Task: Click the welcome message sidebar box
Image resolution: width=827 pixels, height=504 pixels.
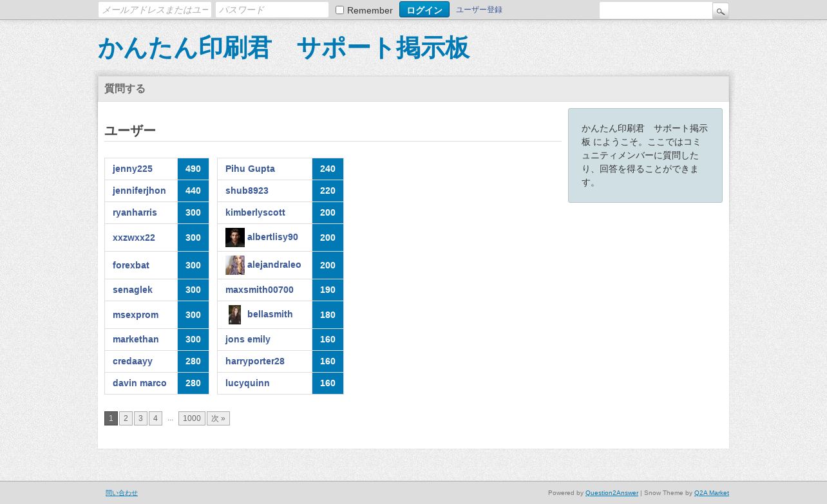Action: click(645, 155)
